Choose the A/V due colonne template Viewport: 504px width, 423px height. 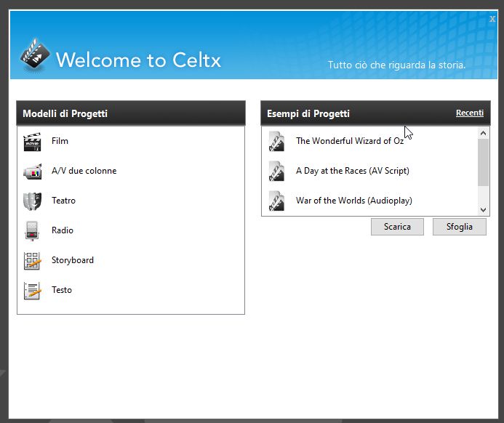point(84,171)
